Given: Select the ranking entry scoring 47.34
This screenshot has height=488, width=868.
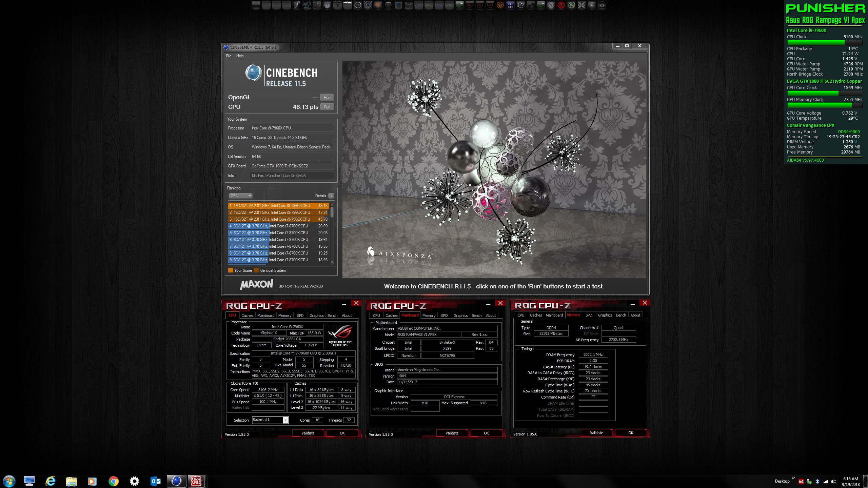Looking at the screenshot, I should coord(278,212).
